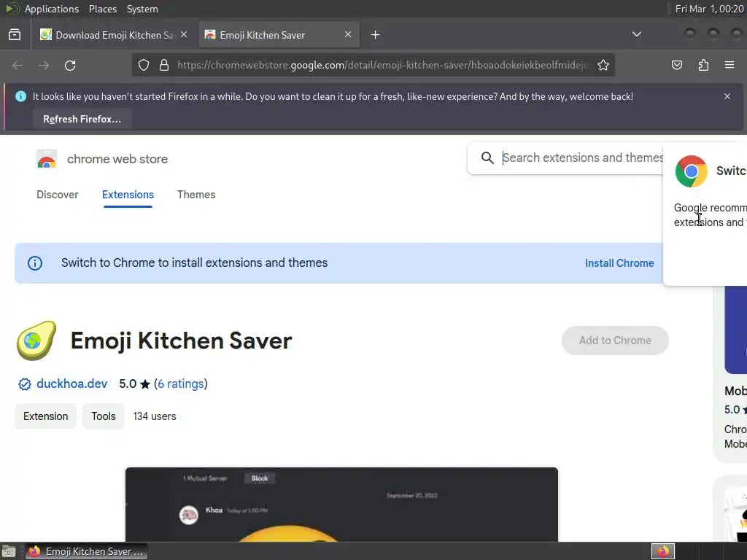Open the Extensions puzzle icon
Viewport: 747px width, 560px height.
tap(703, 65)
